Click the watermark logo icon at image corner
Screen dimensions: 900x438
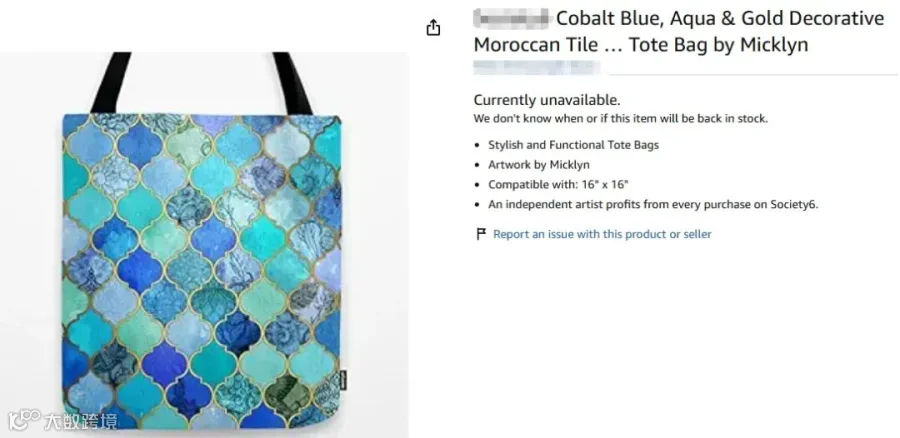click(25, 420)
